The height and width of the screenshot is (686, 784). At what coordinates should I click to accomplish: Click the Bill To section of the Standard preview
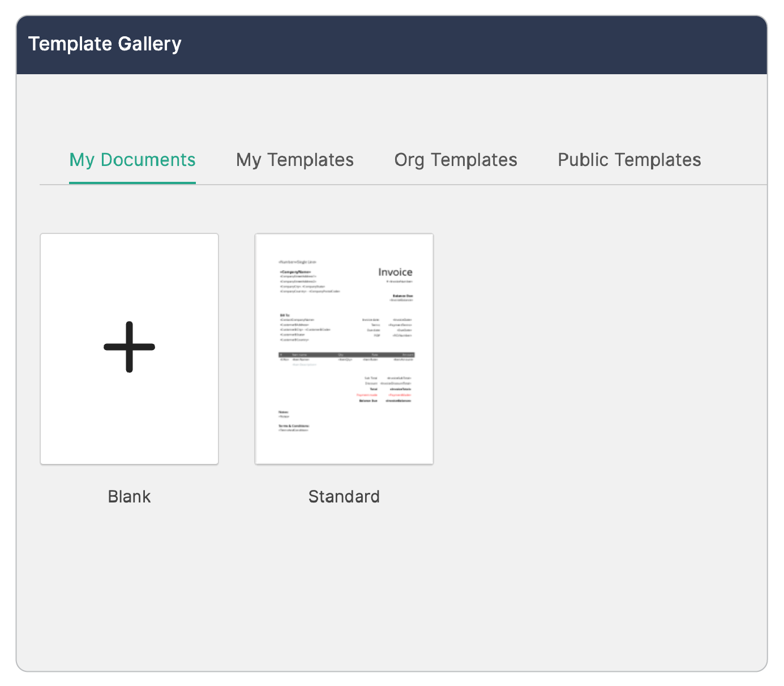point(285,316)
